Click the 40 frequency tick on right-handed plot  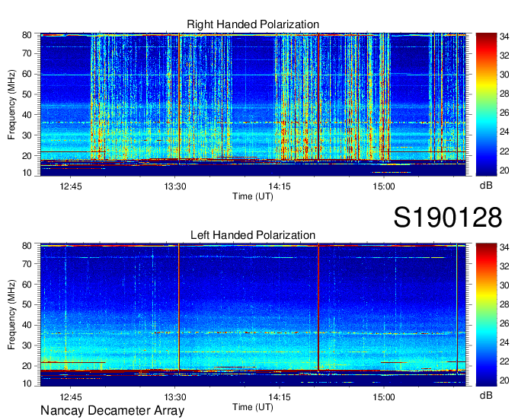tap(27, 115)
